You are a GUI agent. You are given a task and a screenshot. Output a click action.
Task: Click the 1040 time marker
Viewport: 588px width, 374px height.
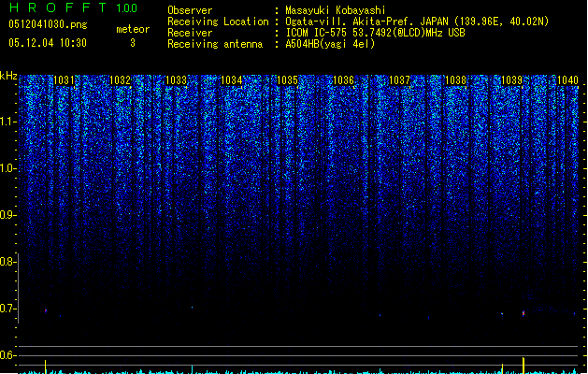pos(567,80)
